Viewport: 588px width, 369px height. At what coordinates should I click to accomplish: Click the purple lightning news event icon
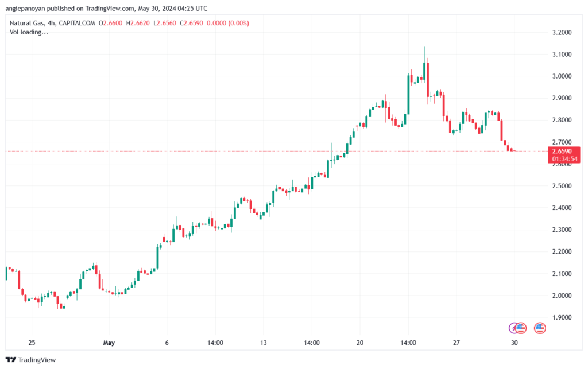[513, 328]
